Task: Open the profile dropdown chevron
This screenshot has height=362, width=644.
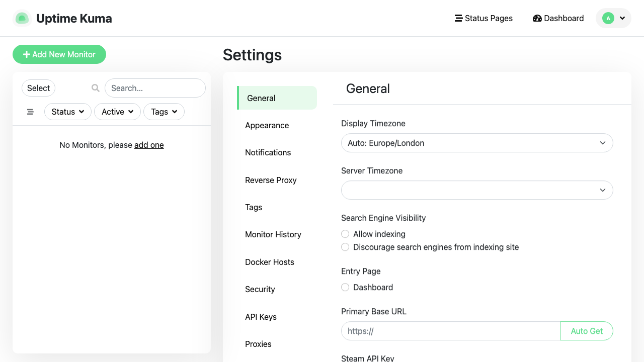Action: pos(622,18)
